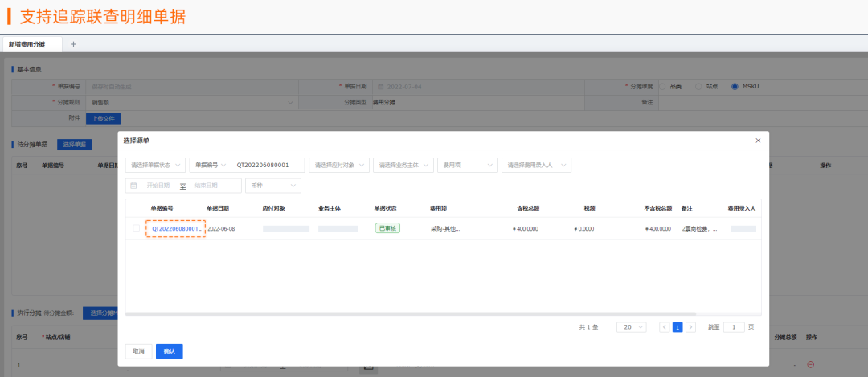
Task: Select page number 1 in pagination
Action: (x=677, y=327)
